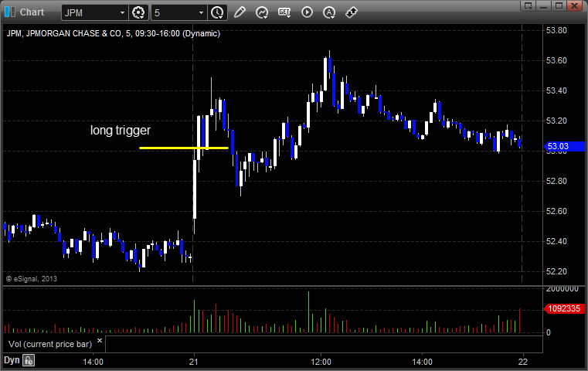The height and width of the screenshot is (371, 588).
Task: Click the red 1092335 volume marker
Action: [x=564, y=308]
